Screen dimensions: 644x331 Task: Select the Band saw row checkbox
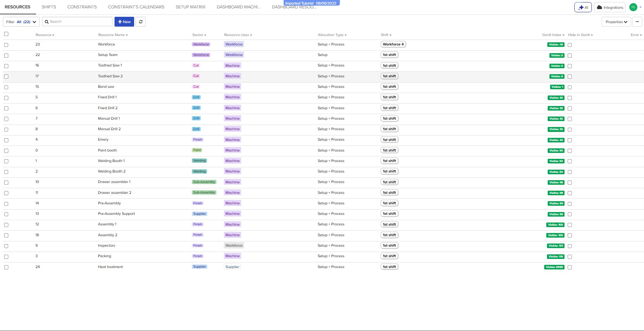[x=6, y=87]
